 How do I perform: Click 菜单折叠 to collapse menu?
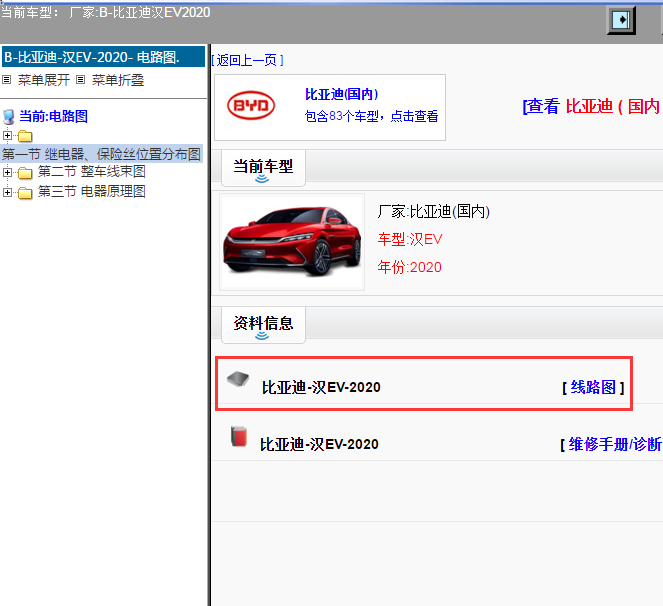pyautogui.click(x=118, y=80)
